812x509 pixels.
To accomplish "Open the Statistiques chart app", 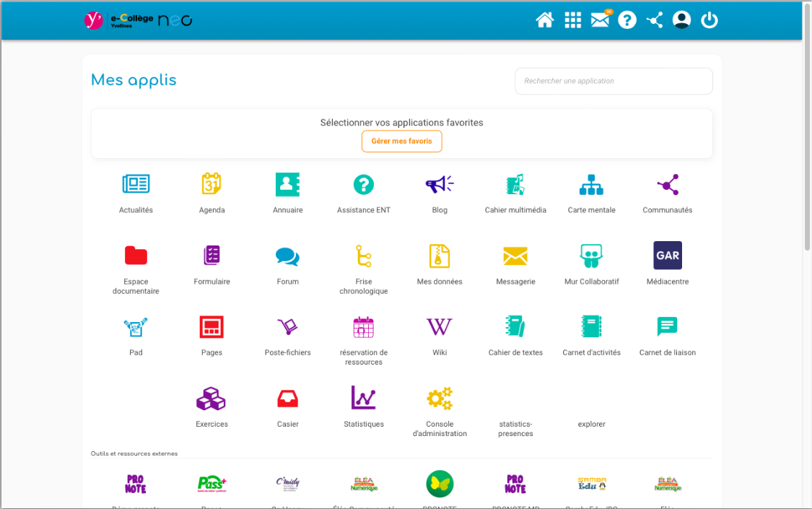I will point(364,399).
